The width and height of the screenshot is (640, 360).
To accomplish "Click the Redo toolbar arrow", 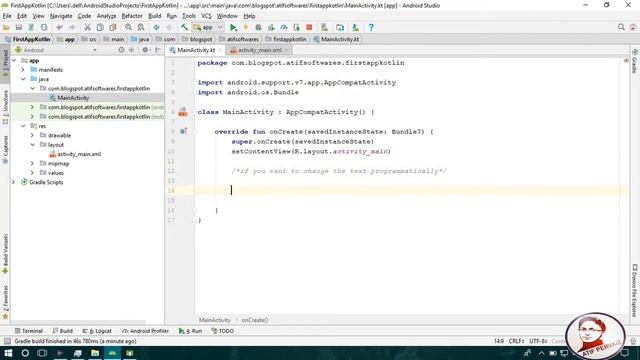I will [x=72, y=27].
